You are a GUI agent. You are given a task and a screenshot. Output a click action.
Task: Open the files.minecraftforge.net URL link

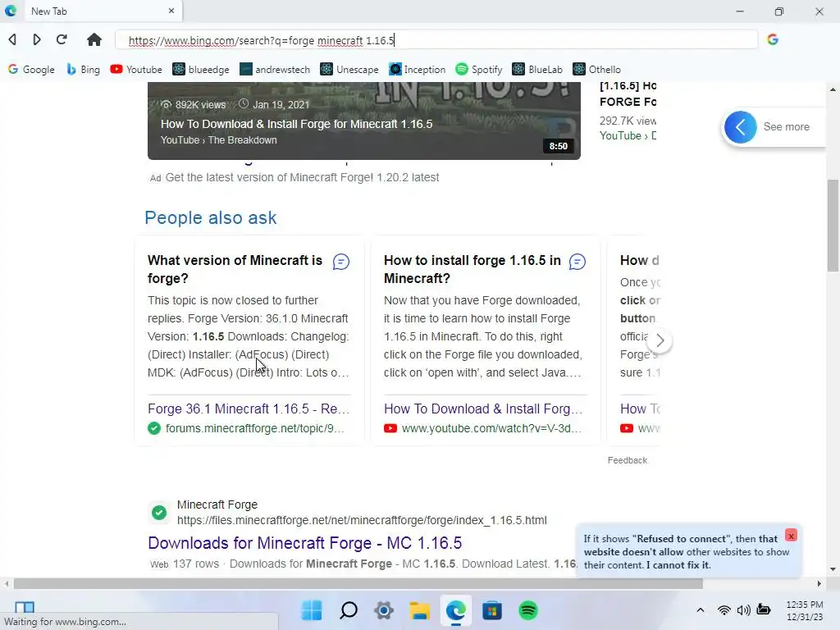[362, 520]
